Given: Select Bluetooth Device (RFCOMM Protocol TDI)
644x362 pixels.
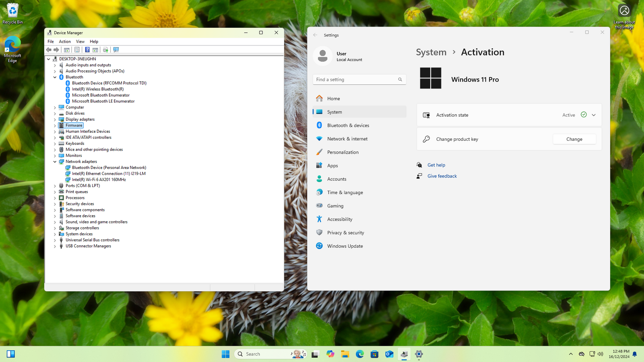Looking at the screenshot, I should tap(109, 83).
